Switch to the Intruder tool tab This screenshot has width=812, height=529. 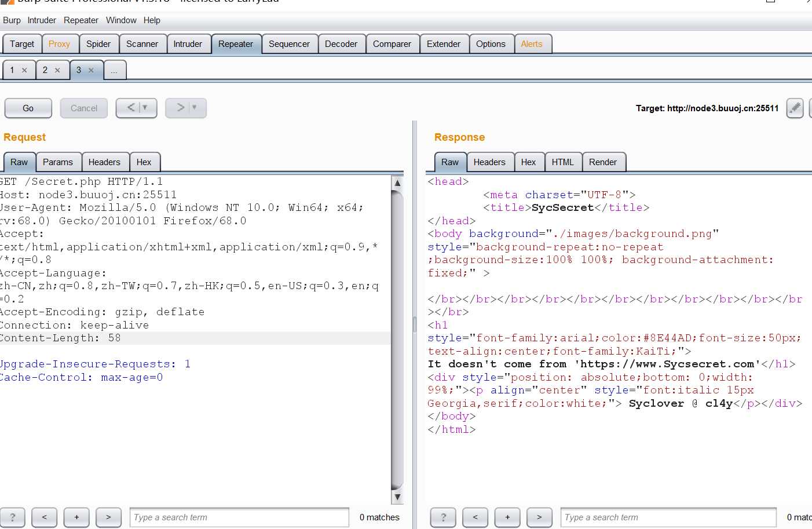[188, 44]
